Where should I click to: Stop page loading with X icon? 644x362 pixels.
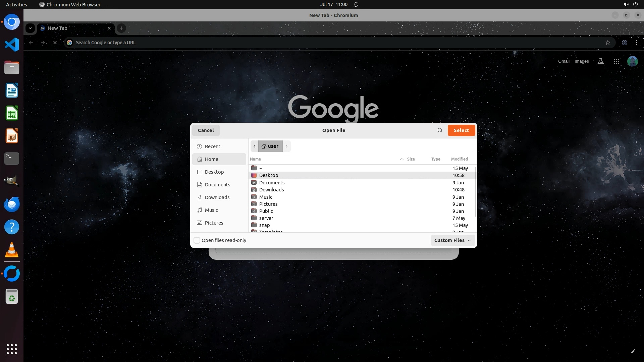55,43
